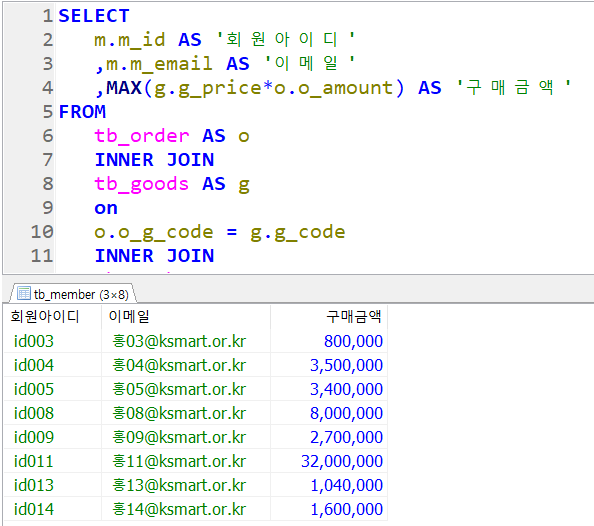Image resolution: width=594 pixels, height=526 pixels.
Task: Click tb_order table name in editor
Action: point(142,136)
